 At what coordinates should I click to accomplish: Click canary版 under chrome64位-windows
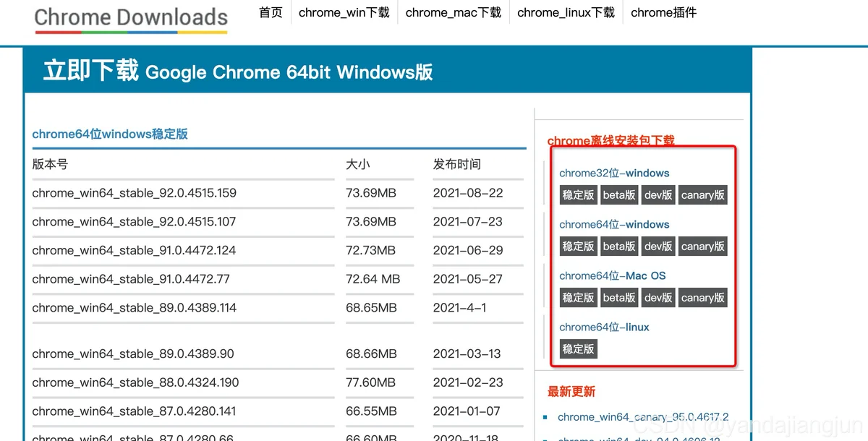point(702,247)
